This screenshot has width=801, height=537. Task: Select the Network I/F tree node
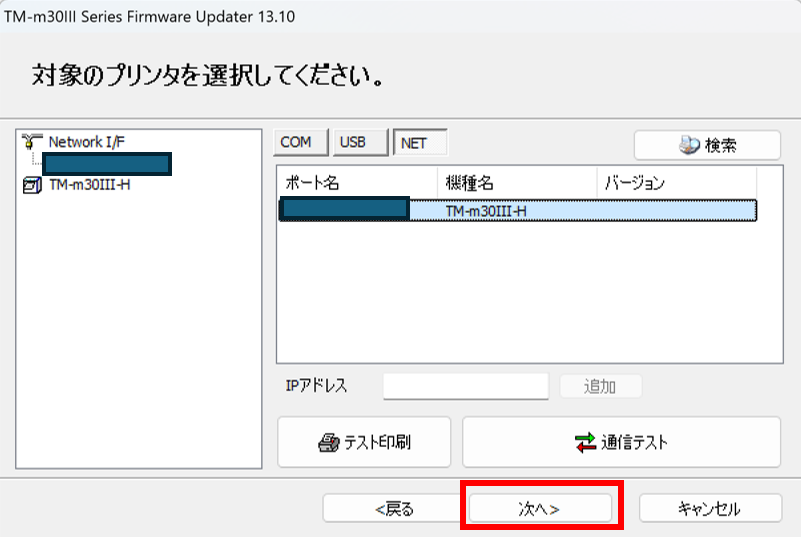(x=86, y=142)
